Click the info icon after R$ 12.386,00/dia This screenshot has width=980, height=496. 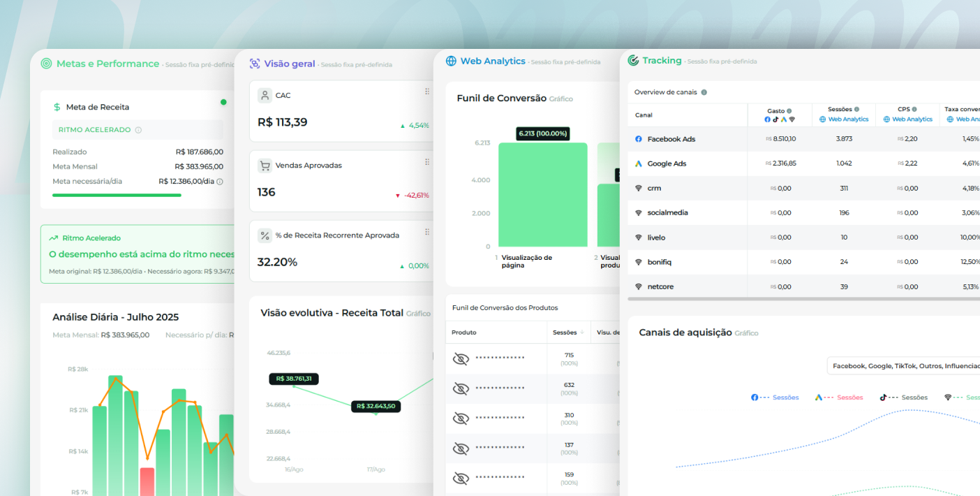pyautogui.click(x=220, y=182)
